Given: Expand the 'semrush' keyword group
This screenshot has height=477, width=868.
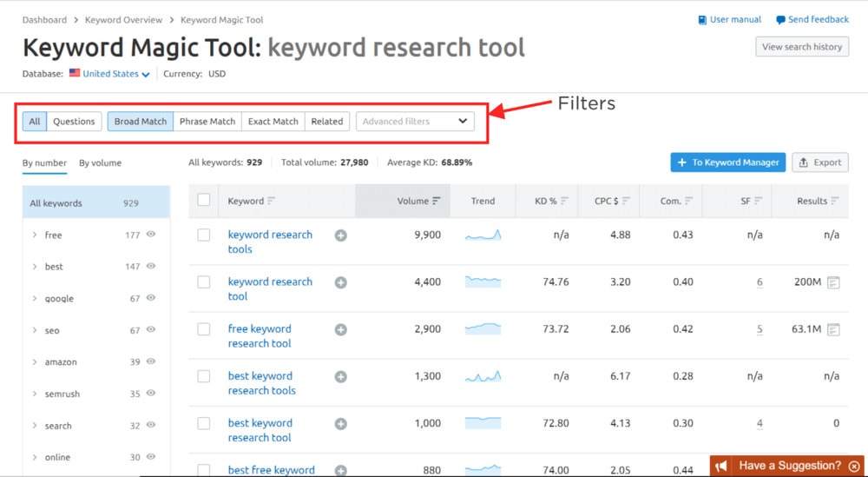Looking at the screenshot, I should tap(35, 394).
